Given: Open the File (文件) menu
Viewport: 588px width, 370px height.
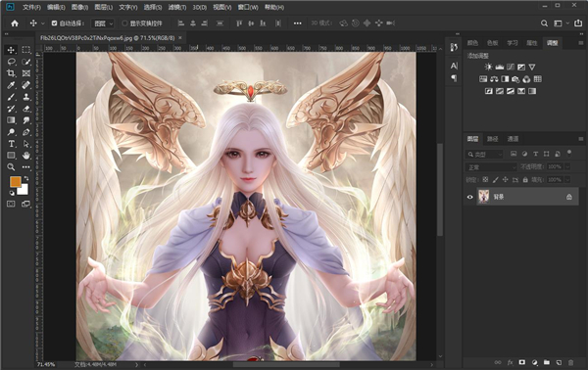Looking at the screenshot, I should [x=31, y=7].
